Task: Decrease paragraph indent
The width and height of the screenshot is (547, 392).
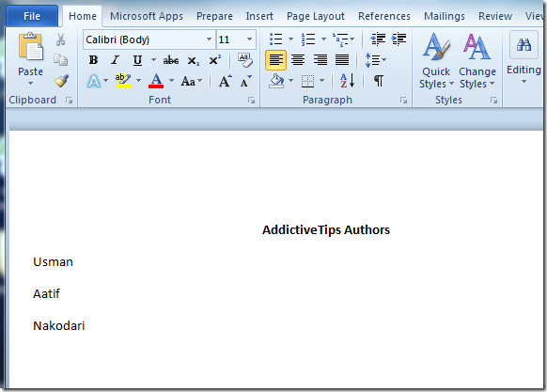Action: (x=378, y=39)
